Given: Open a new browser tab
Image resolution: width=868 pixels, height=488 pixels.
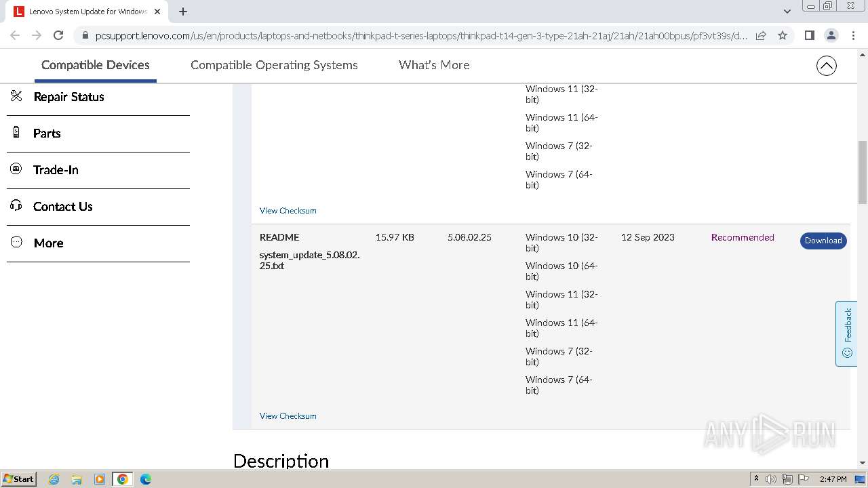Looking at the screenshot, I should coord(183,12).
